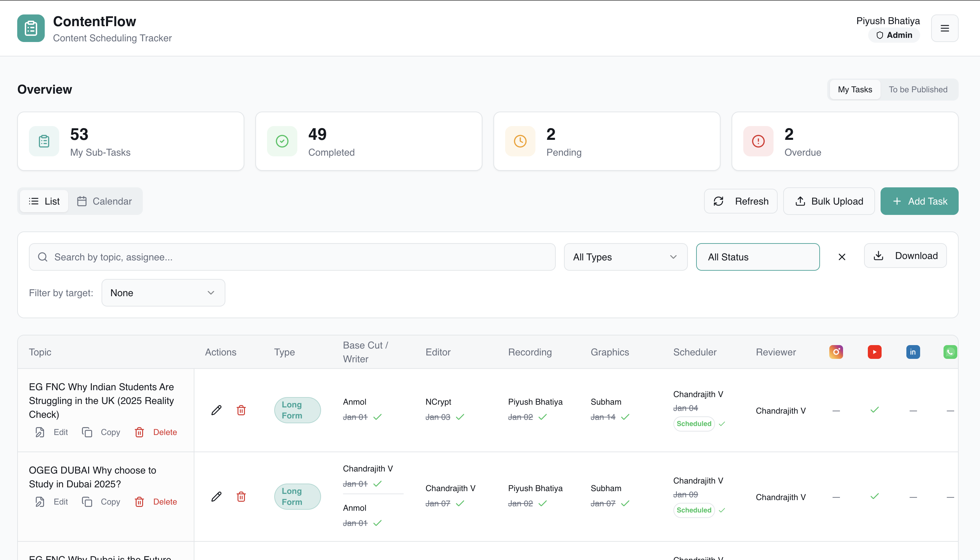
Task: Click pencil icon in EG FNC UK row
Action: click(216, 410)
